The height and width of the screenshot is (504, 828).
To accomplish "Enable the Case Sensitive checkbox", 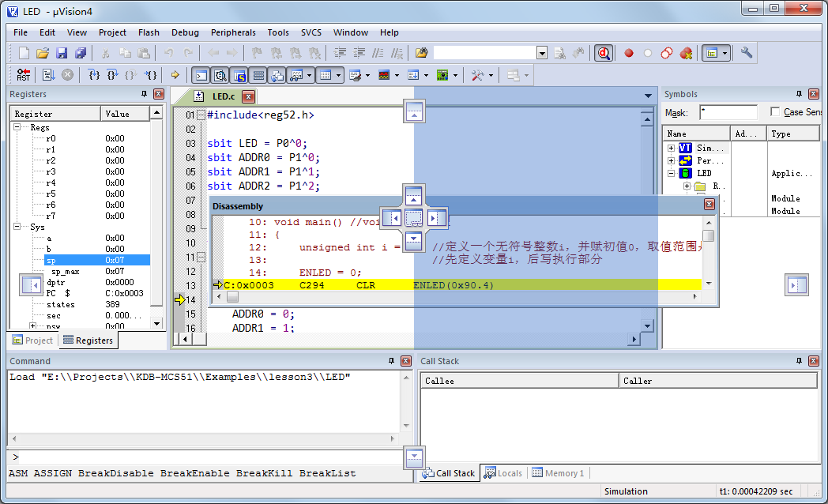I will [x=775, y=112].
